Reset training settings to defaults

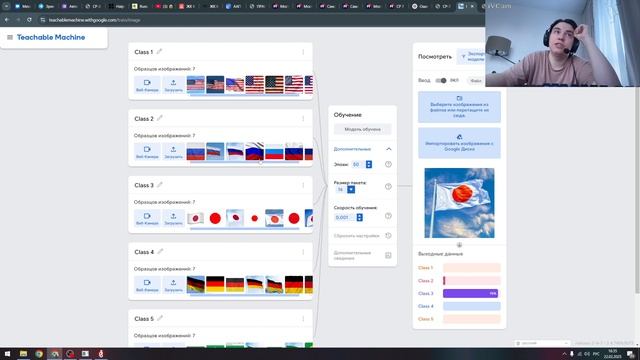pos(362,236)
